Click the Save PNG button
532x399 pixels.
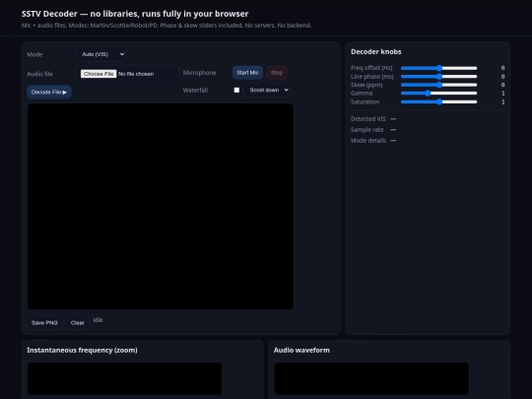[44, 323]
